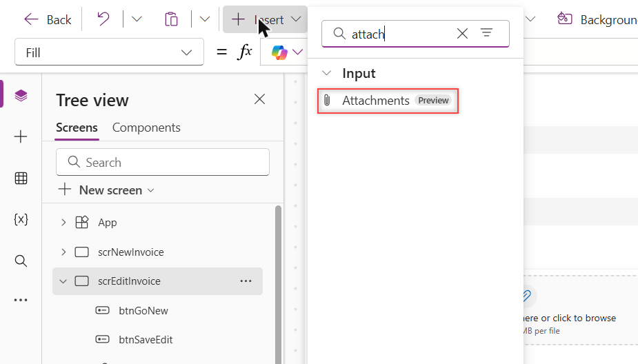Go back using the Back arrow button

pos(48,19)
